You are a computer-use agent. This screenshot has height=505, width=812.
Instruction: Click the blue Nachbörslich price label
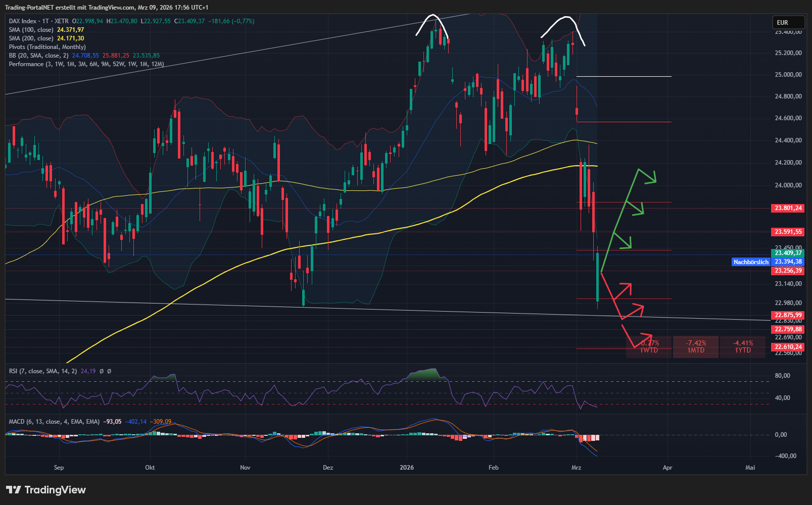(x=750, y=262)
